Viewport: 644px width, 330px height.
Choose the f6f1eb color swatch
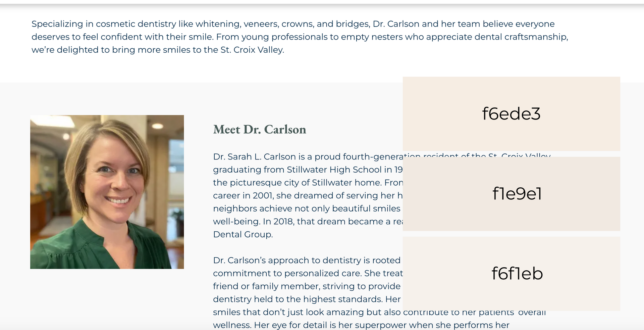tap(511, 274)
